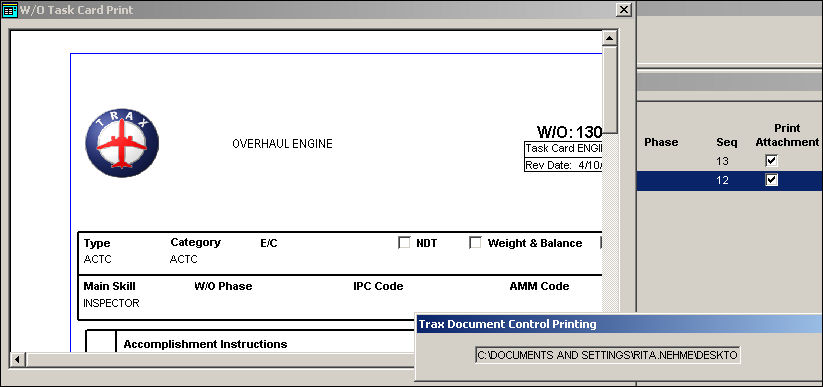
Task: Click the AMM Code label
Action: (x=539, y=286)
